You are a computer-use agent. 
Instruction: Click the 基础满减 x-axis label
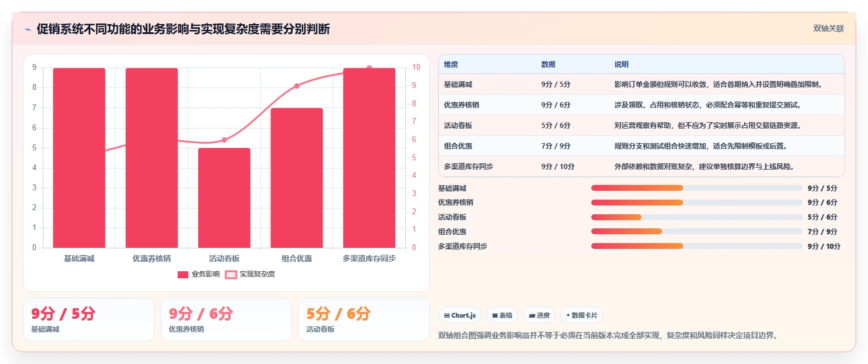(x=79, y=258)
